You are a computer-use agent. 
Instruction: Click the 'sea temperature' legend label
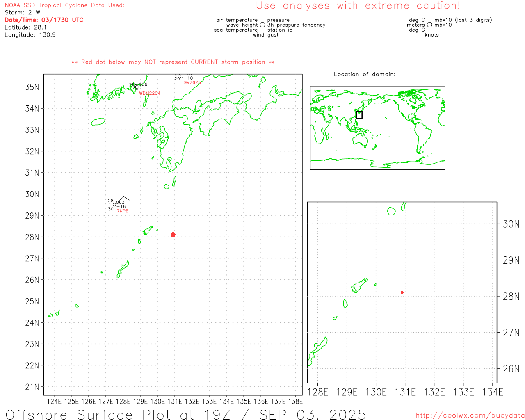coord(236,30)
